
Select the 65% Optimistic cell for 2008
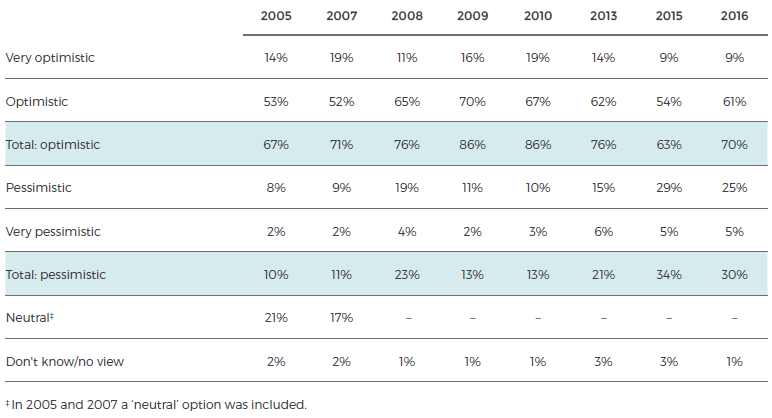[x=407, y=102]
